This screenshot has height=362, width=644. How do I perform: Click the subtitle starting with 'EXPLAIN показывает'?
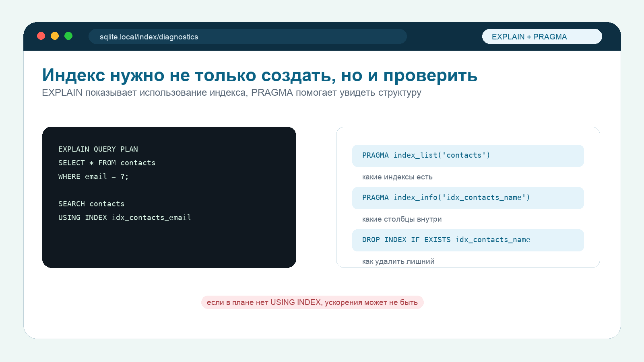click(231, 93)
